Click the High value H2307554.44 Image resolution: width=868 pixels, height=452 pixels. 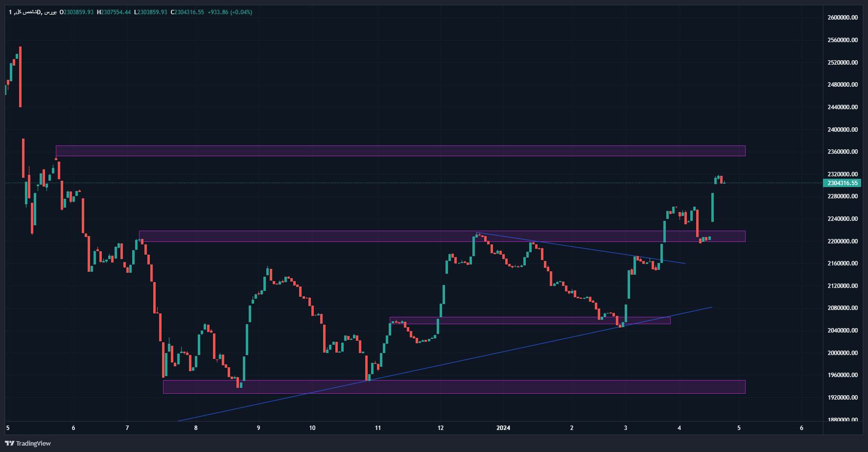click(x=114, y=12)
